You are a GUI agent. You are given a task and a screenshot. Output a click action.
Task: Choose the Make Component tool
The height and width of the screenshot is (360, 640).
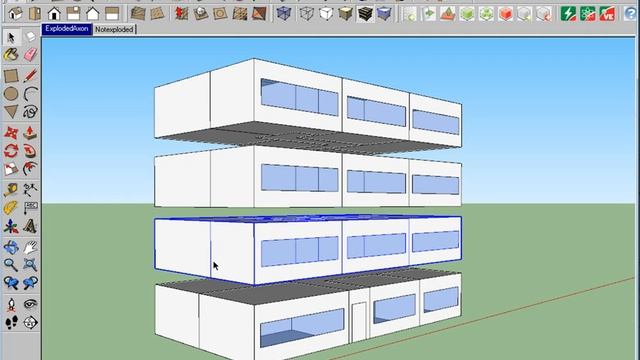coord(30,37)
